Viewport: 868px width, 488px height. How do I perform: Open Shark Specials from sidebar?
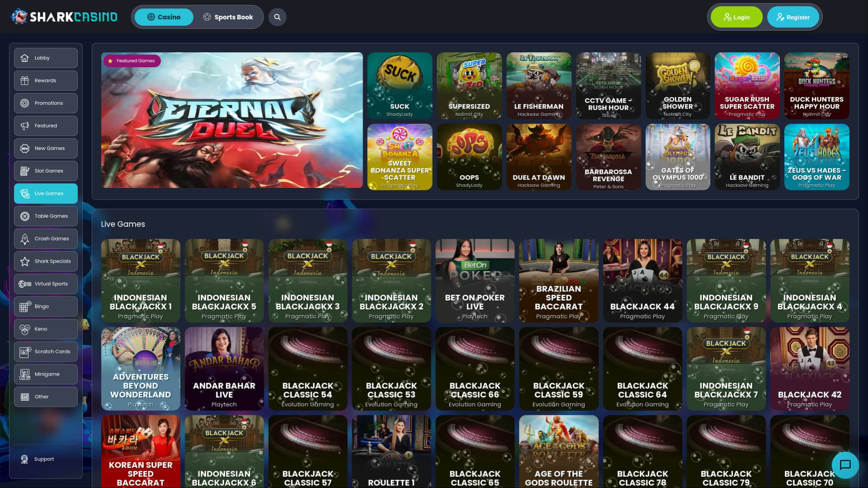tap(25, 261)
